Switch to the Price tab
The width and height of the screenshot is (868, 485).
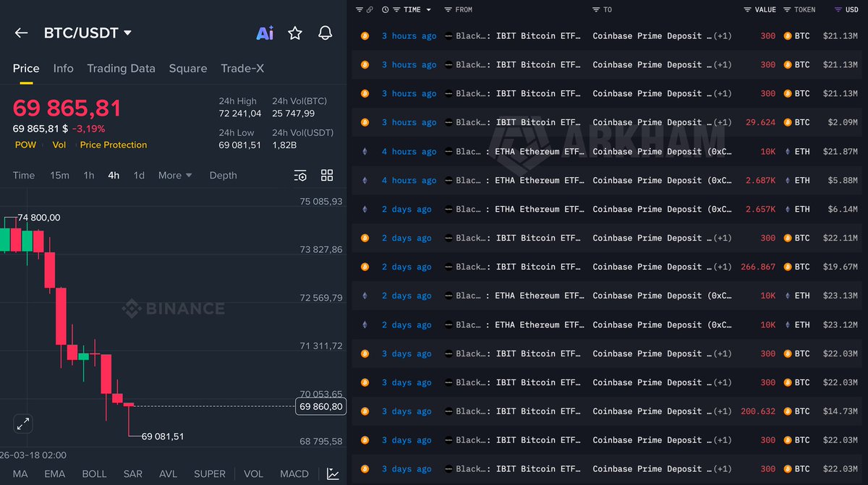coord(26,68)
